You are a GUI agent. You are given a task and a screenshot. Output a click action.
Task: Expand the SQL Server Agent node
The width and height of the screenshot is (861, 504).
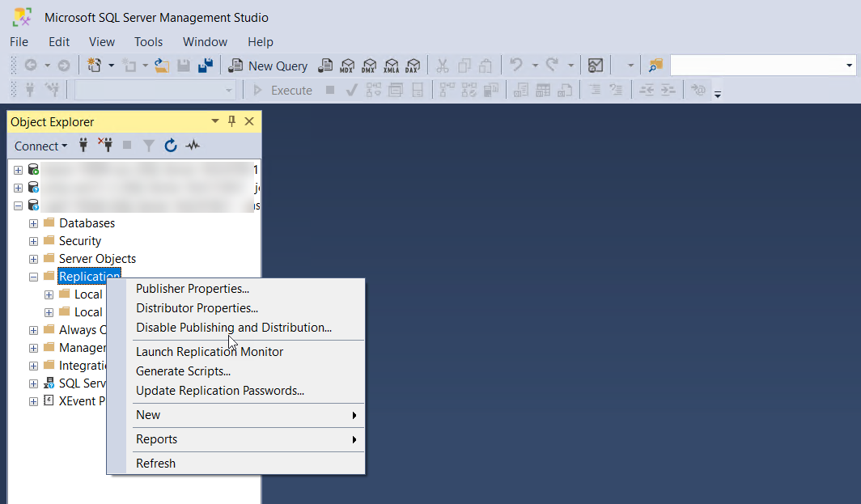[x=33, y=383]
